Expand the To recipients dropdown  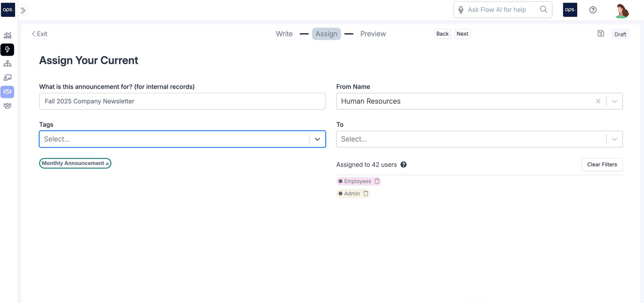click(x=614, y=139)
